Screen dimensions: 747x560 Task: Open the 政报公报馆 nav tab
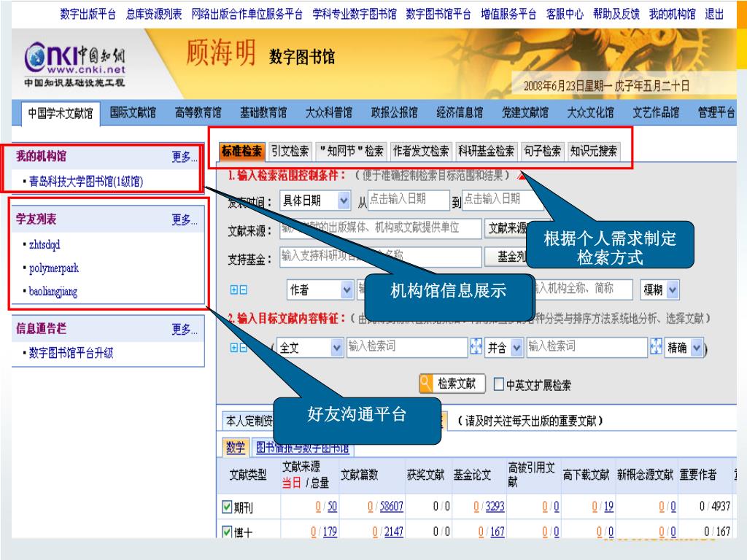point(395,112)
